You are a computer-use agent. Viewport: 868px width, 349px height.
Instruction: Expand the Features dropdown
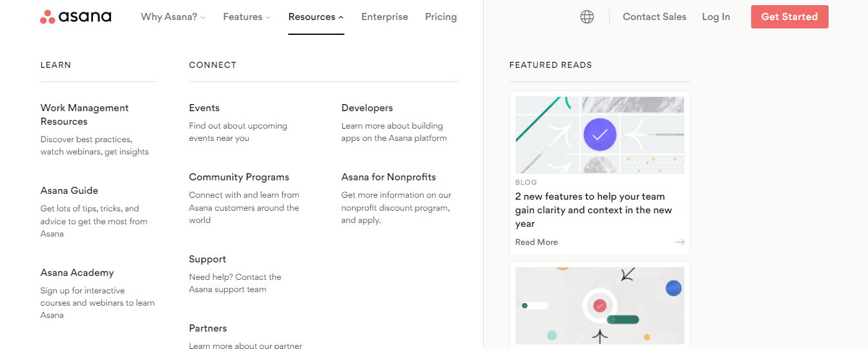click(247, 17)
